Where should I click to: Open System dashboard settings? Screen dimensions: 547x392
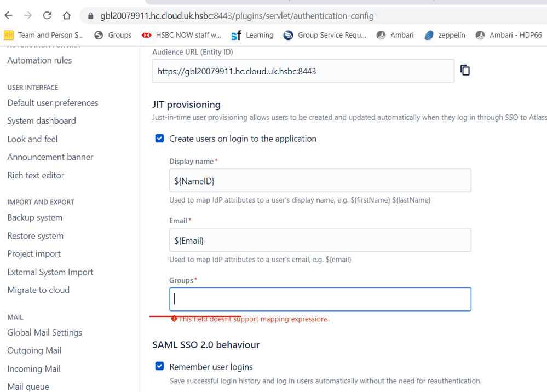tap(42, 120)
